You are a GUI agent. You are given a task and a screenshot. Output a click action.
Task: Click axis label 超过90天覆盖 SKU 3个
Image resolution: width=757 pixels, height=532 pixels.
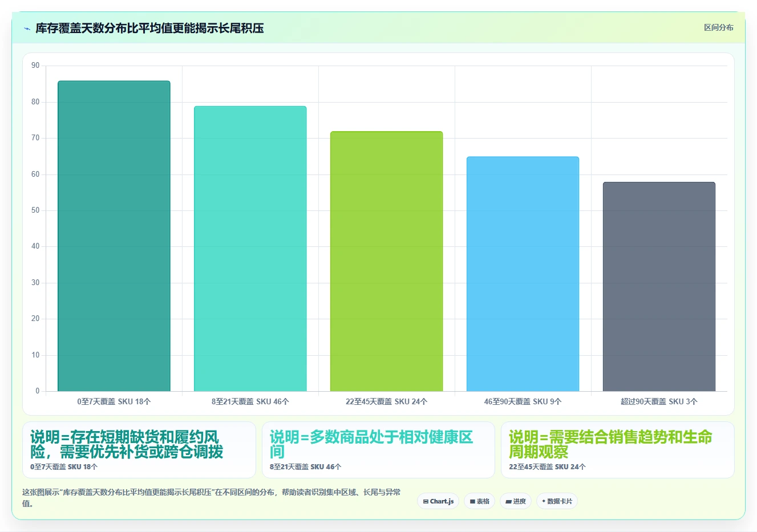tap(659, 401)
